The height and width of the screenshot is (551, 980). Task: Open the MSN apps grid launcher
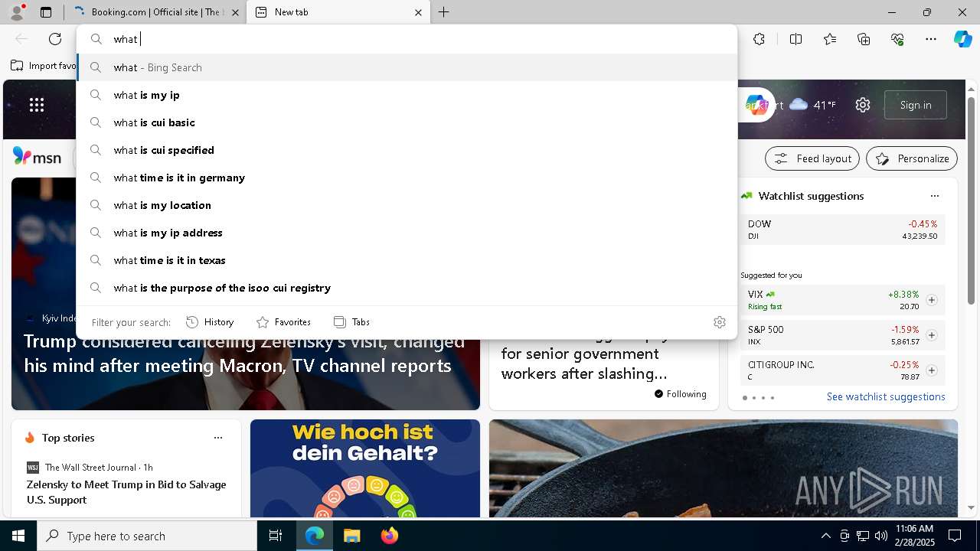(37, 105)
